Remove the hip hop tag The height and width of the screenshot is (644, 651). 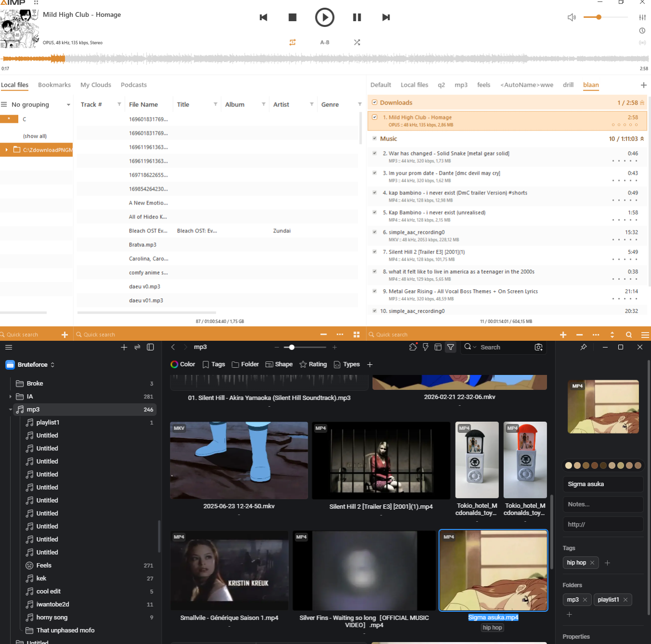coord(592,563)
